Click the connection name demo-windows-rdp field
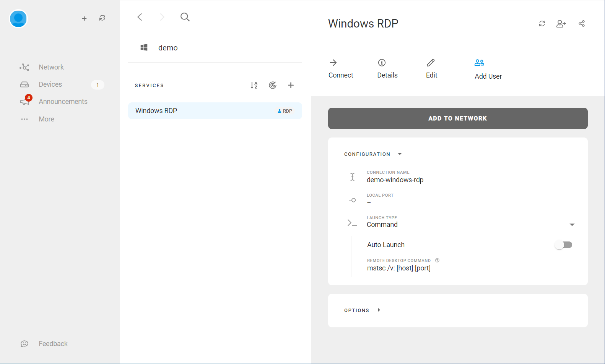Screen dimensions: 605x364 (x=395, y=180)
